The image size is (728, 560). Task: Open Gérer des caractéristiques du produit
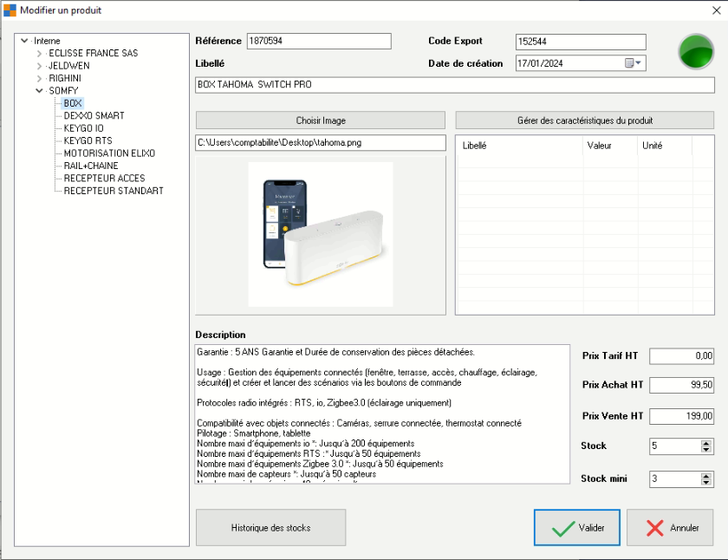[584, 120]
